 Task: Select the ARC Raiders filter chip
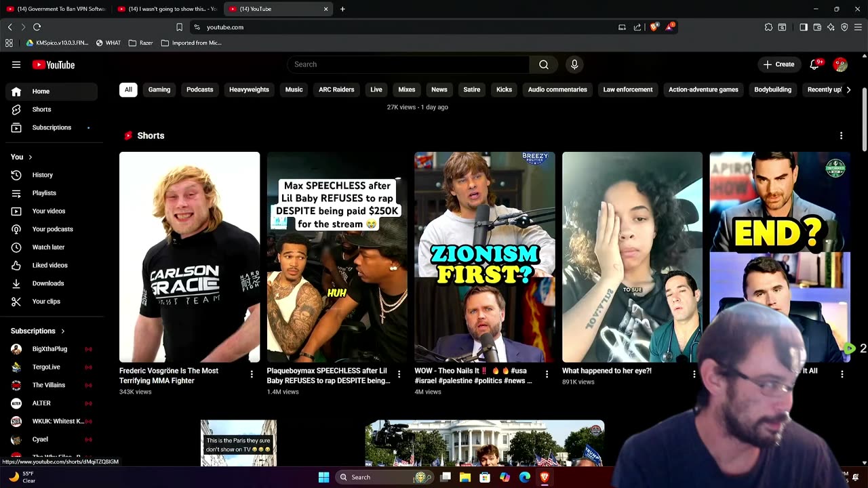point(336,89)
